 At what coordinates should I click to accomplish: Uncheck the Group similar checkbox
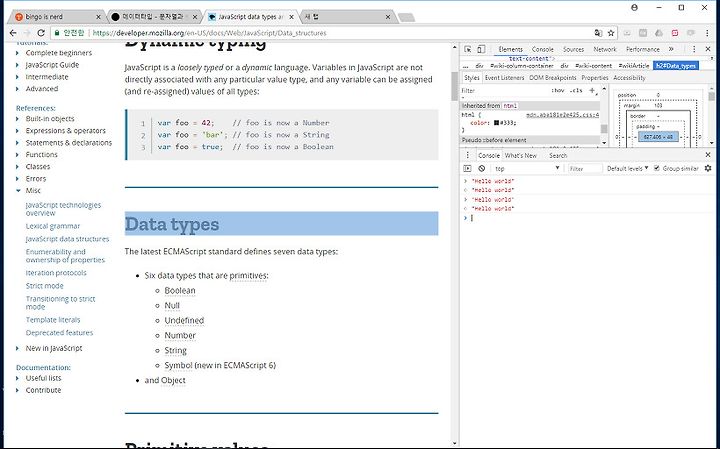click(656, 168)
